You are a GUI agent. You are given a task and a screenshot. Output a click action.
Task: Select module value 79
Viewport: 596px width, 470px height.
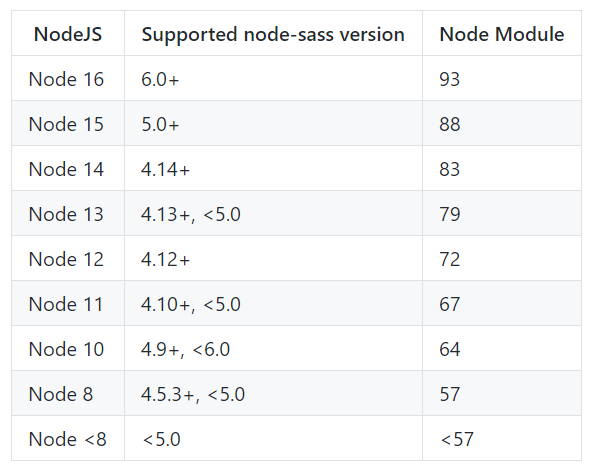click(x=450, y=214)
